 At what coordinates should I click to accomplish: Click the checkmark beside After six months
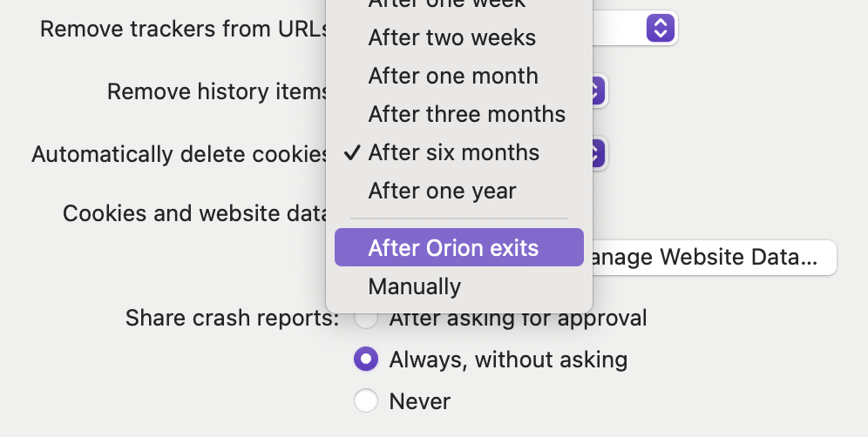(352, 153)
